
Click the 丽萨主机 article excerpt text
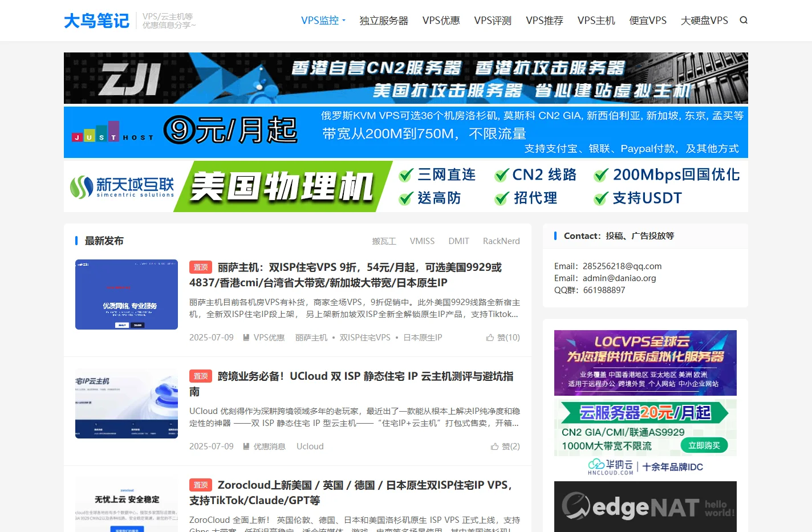[355, 308]
